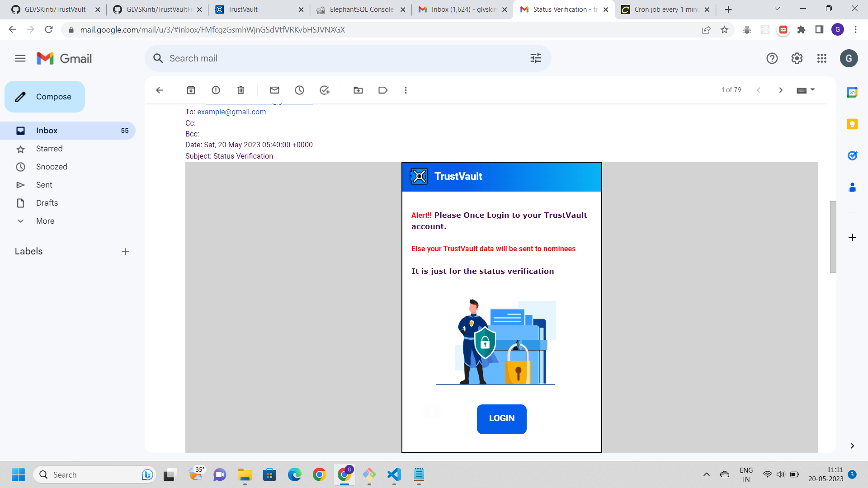The image size is (868, 488).
Task: Mark email as unread
Action: (274, 90)
